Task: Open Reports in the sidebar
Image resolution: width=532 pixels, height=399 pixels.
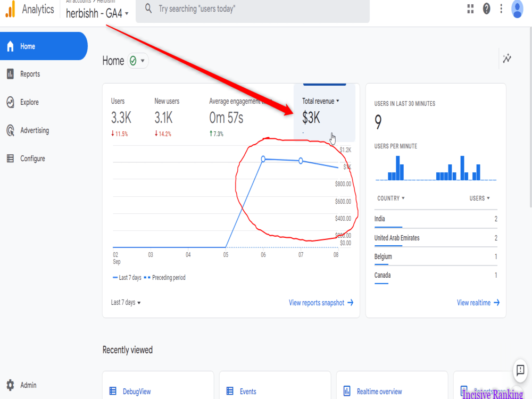Action: point(30,74)
